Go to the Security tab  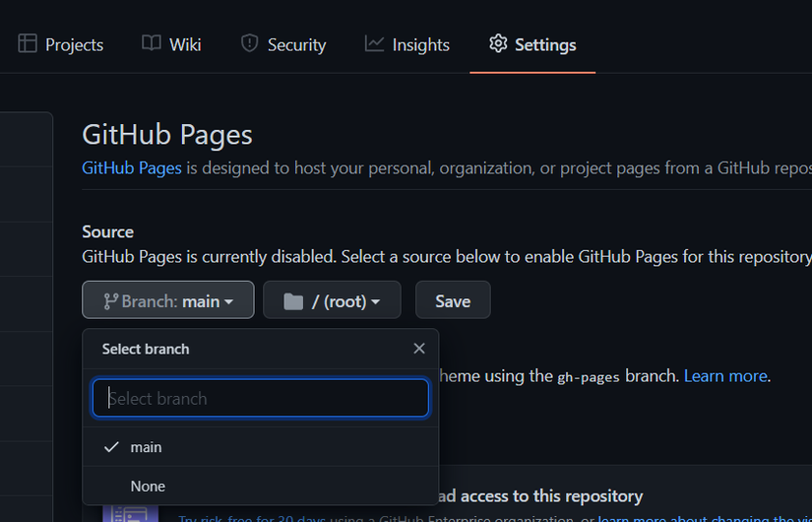pos(283,44)
